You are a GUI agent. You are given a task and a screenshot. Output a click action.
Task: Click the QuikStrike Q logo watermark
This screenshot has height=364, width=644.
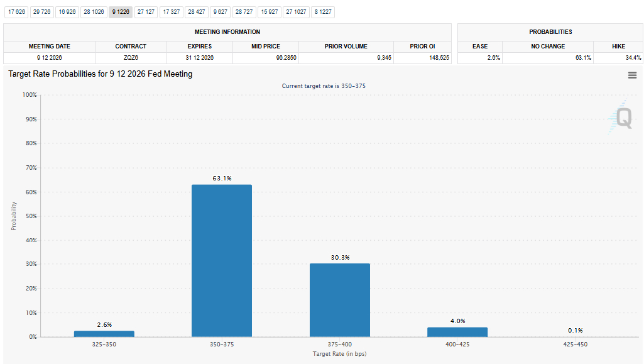(x=621, y=117)
